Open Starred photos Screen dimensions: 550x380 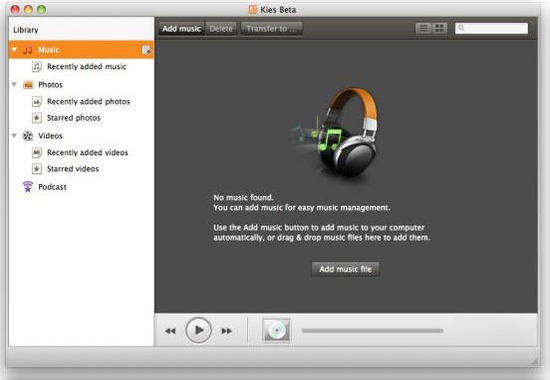(x=74, y=118)
